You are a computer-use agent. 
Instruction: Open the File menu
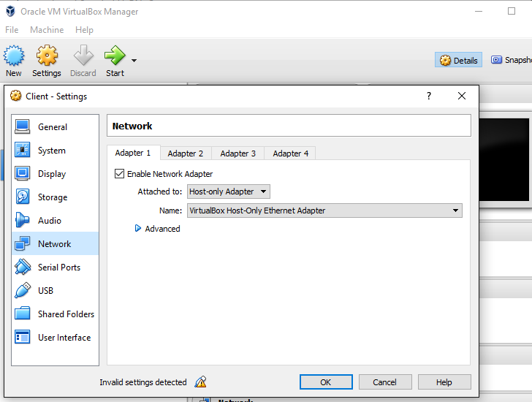(x=12, y=30)
